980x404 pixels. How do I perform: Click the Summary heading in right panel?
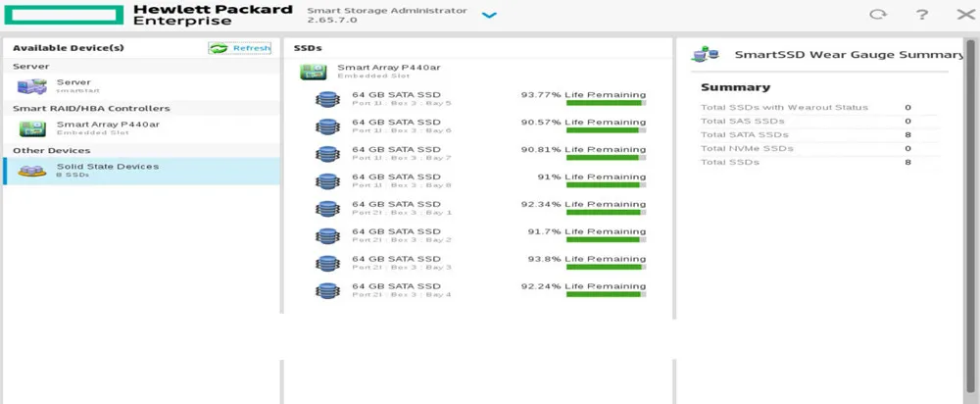(x=735, y=87)
